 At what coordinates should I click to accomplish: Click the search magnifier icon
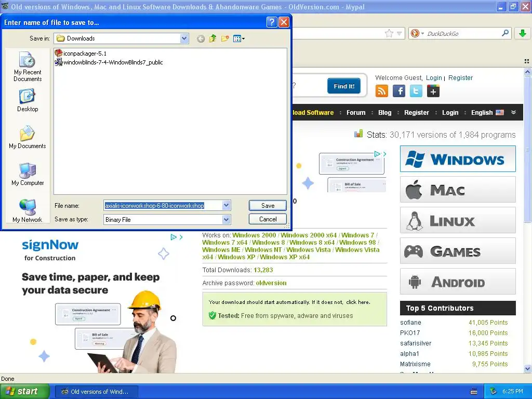point(505,33)
